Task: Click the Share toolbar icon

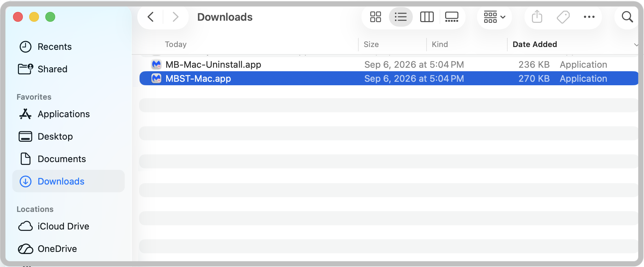Action: pos(537,17)
